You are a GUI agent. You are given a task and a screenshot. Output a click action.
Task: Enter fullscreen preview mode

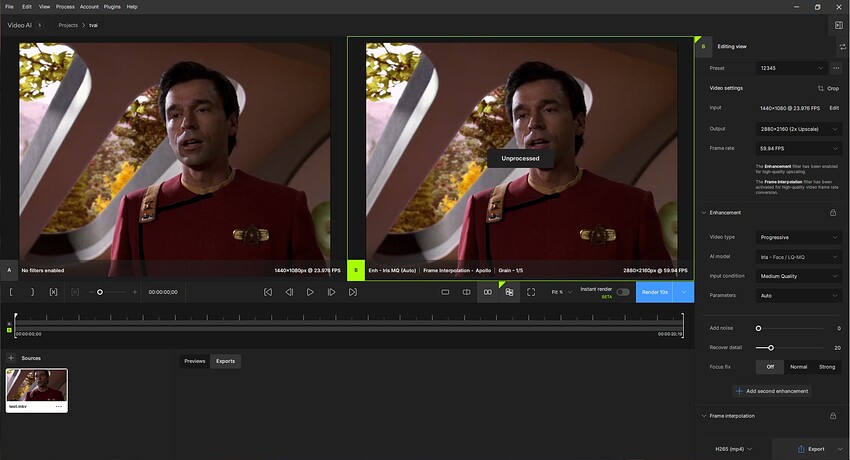click(531, 292)
